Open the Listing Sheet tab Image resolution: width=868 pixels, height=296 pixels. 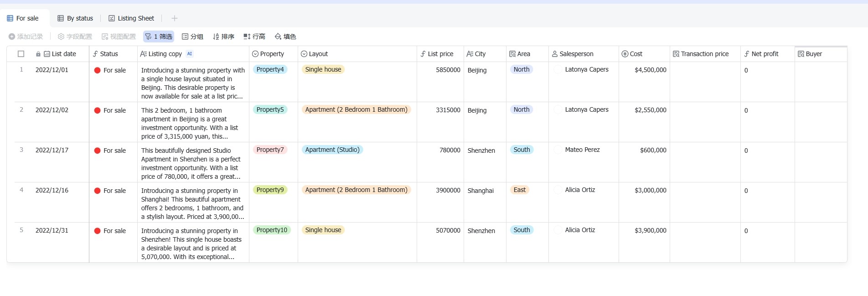131,18
